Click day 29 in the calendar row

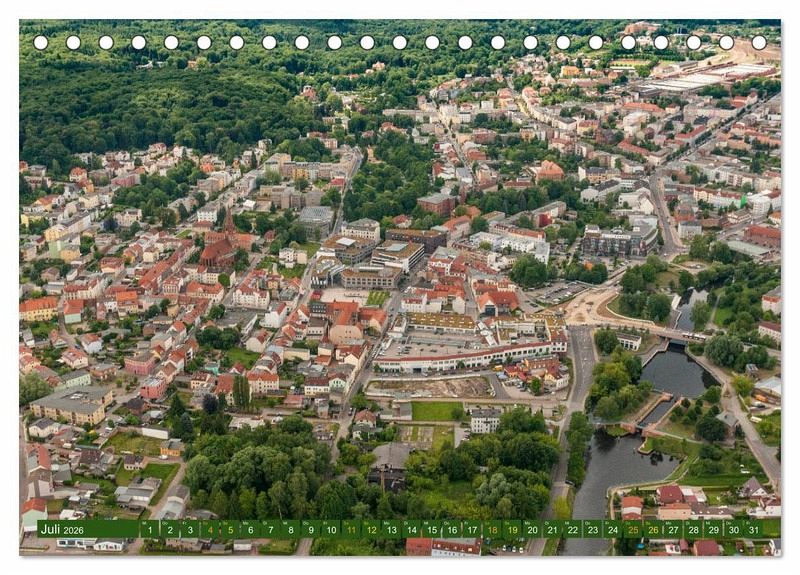click(x=714, y=529)
